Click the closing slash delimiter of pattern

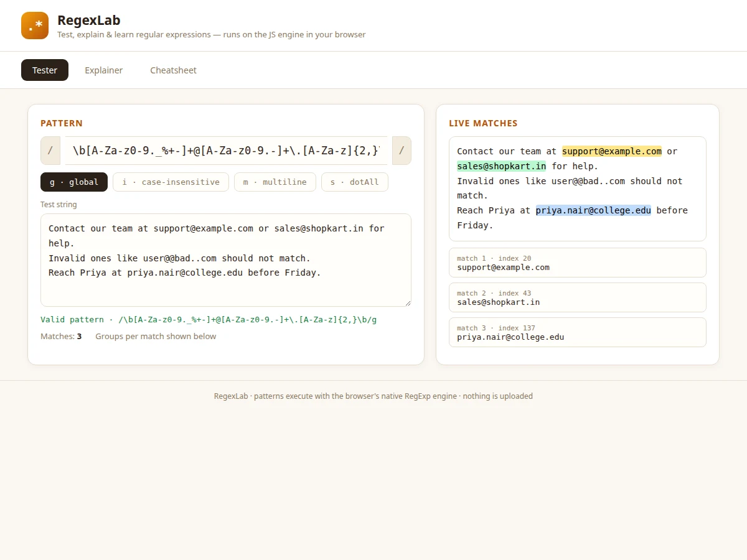(402, 151)
